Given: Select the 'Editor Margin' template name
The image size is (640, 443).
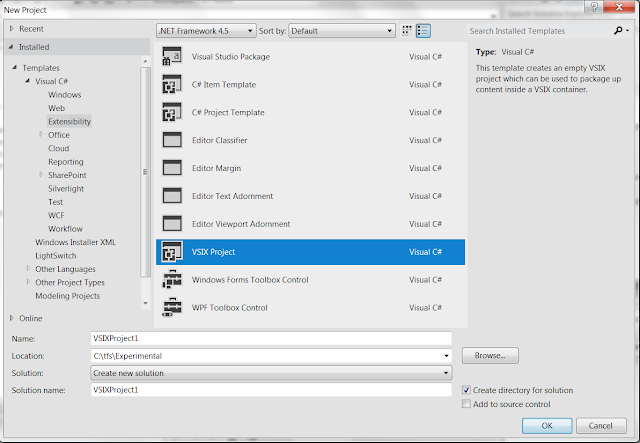Looking at the screenshot, I should (216, 168).
